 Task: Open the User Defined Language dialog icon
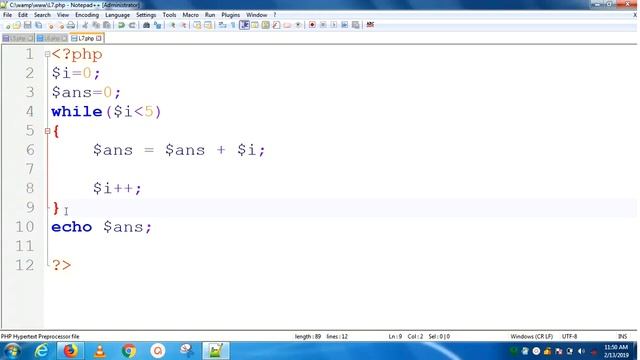click(255, 25)
